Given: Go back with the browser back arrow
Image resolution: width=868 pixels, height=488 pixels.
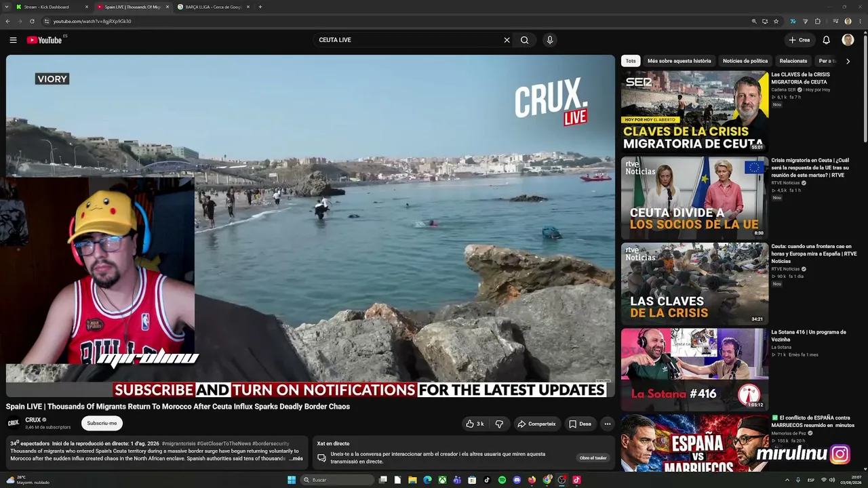Looking at the screenshot, I should point(7,21).
